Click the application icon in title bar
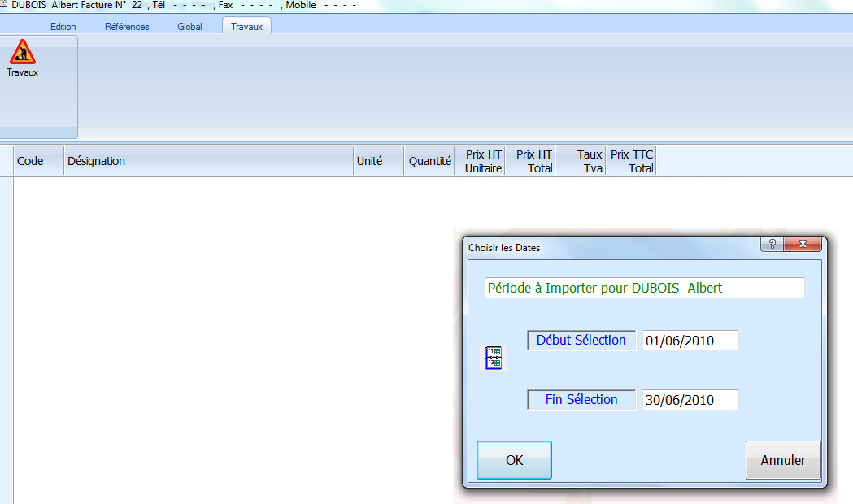 click(x=4, y=4)
